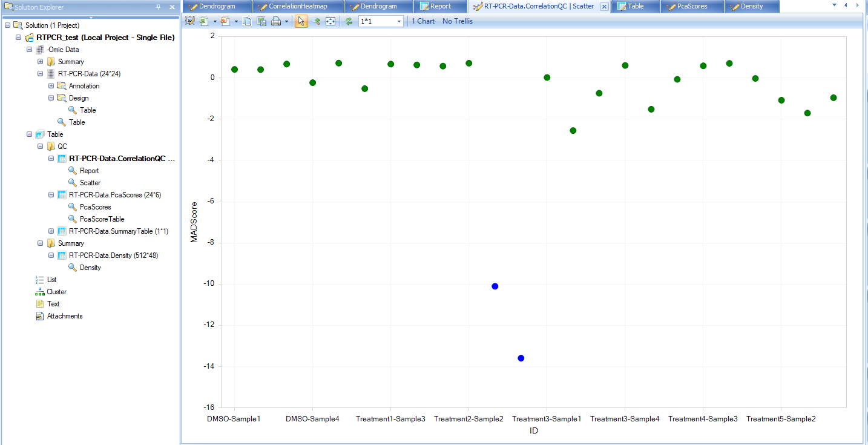Open the PcaScoreTable view in tree

tap(102, 219)
